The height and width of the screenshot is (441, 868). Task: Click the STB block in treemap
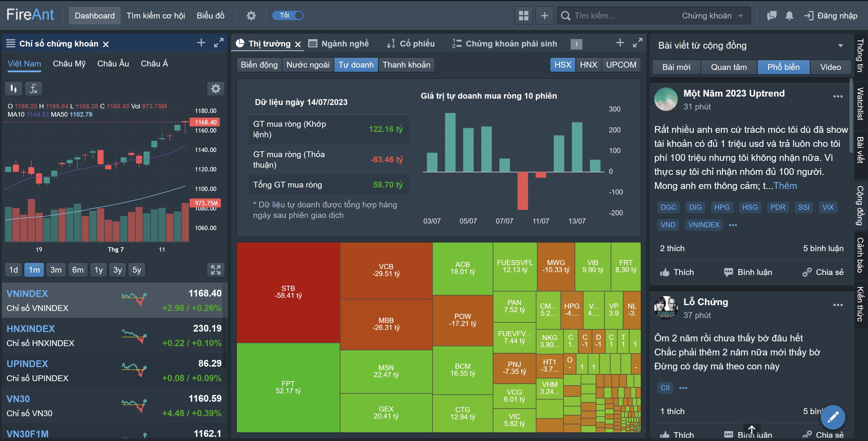click(x=288, y=292)
